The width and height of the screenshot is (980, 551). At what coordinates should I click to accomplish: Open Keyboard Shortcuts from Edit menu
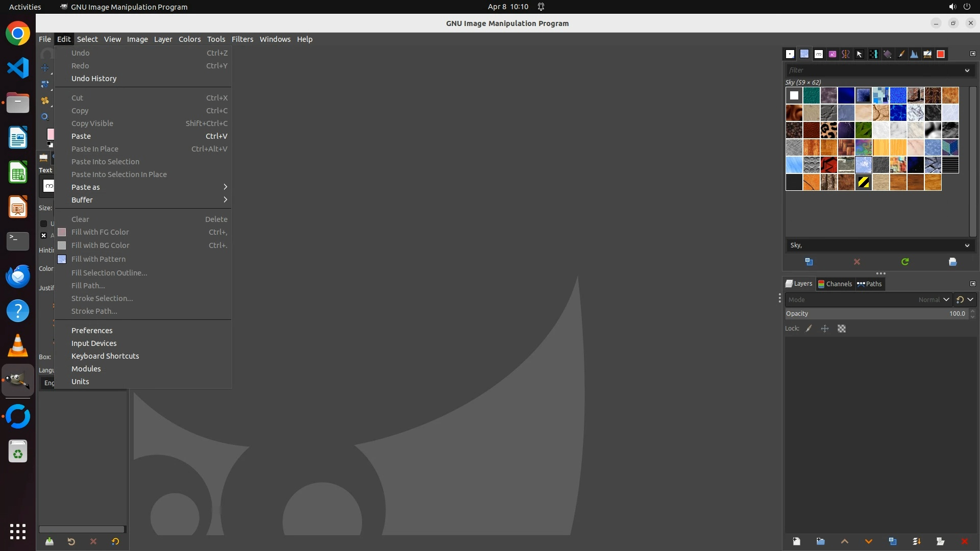[x=105, y=356]
